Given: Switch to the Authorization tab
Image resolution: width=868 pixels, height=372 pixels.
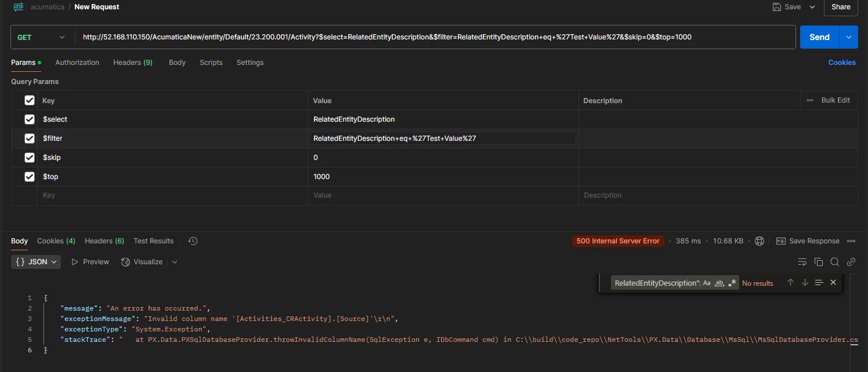Looking at the screenshot, I should 77,62.
